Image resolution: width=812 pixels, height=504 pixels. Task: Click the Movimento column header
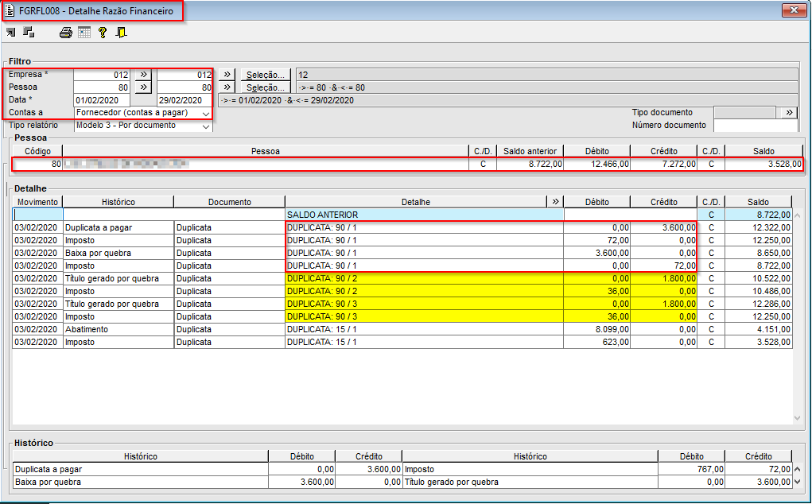(38, 202)
